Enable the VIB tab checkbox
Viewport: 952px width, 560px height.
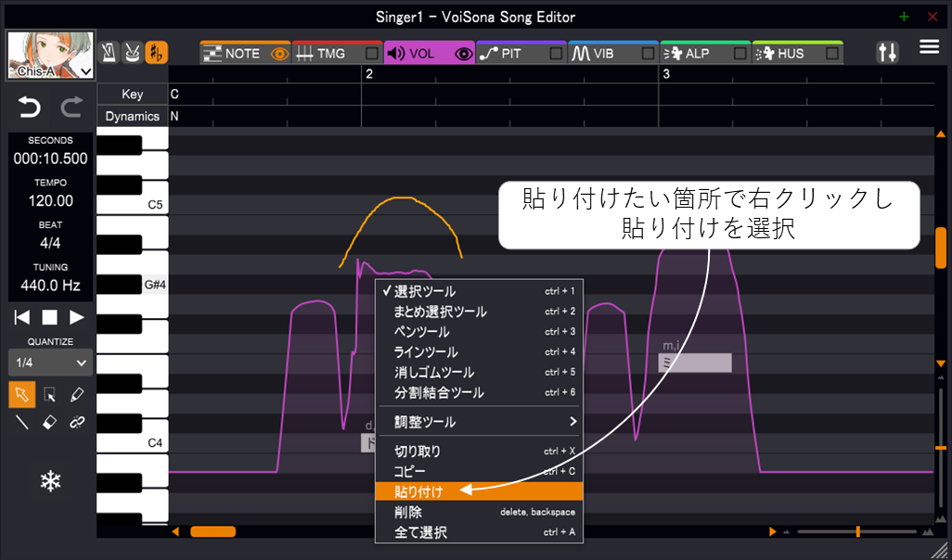[x=648, y=54]
